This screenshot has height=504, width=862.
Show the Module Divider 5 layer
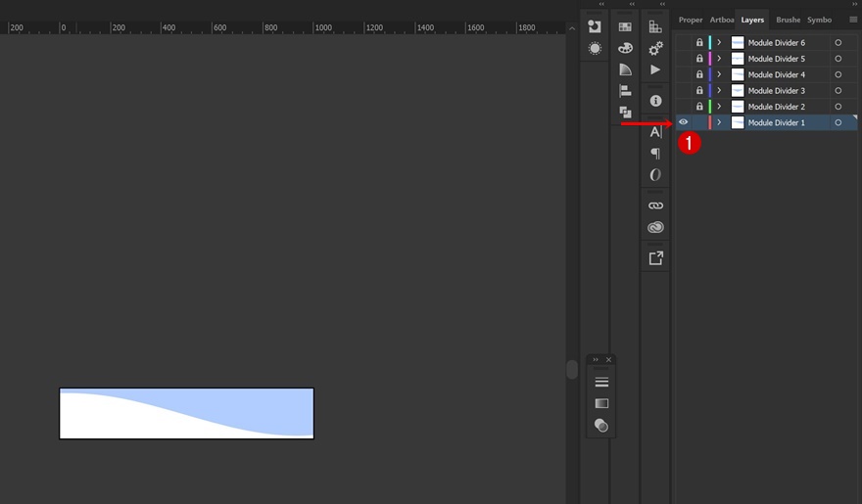(684, 58)
